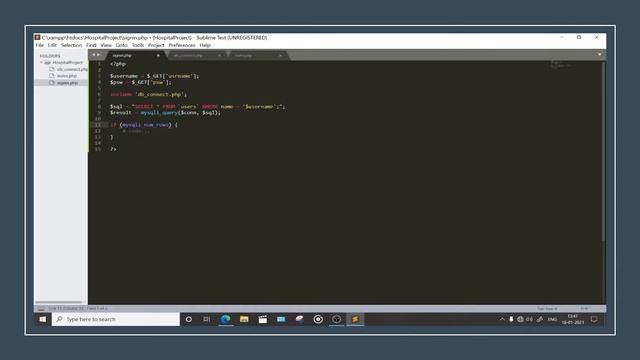
Task: Collapse the HospitalProject folder
Action: (x=41, y=62)
